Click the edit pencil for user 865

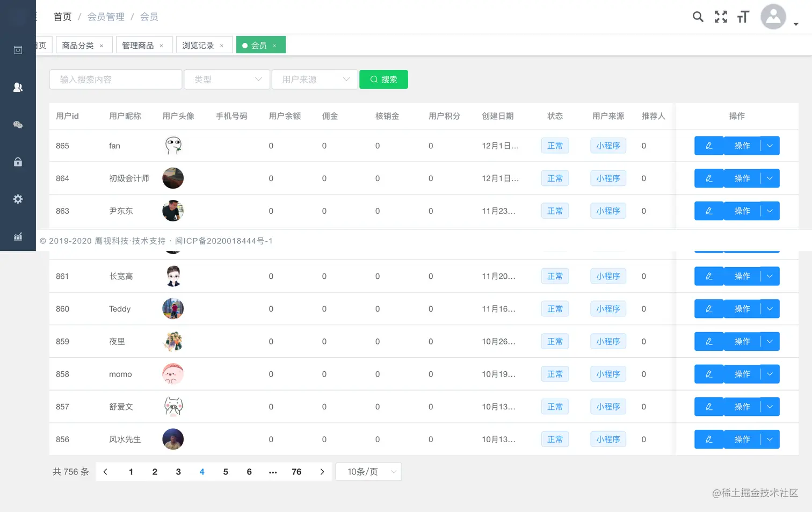pyautogui.click(x=708, y=145)
